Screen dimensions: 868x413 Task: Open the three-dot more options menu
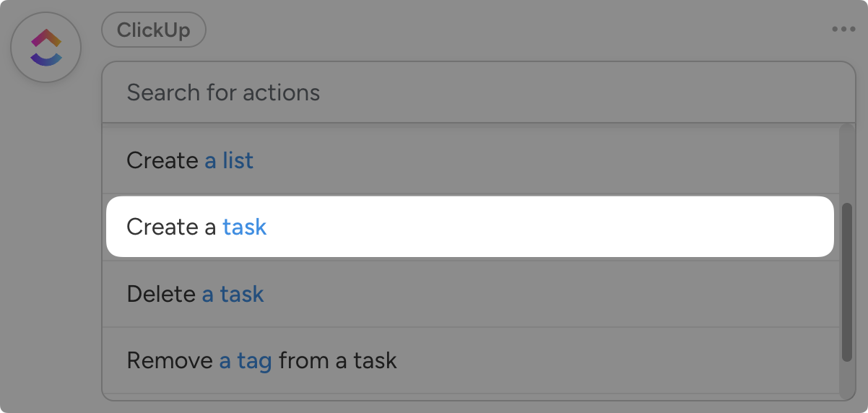pyautogui.click(x=843, y=30)
